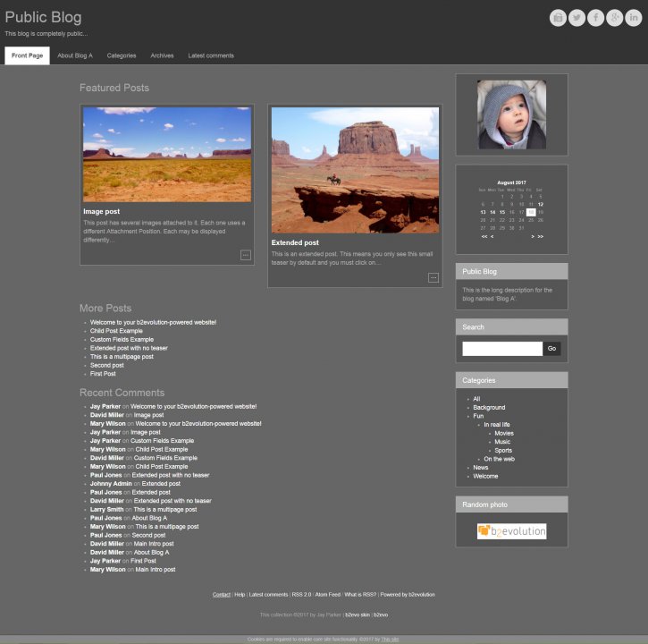Screen dimensions: 648x644
Task: Open Child Post Example in More Posts
Action: tap(116, 331)
